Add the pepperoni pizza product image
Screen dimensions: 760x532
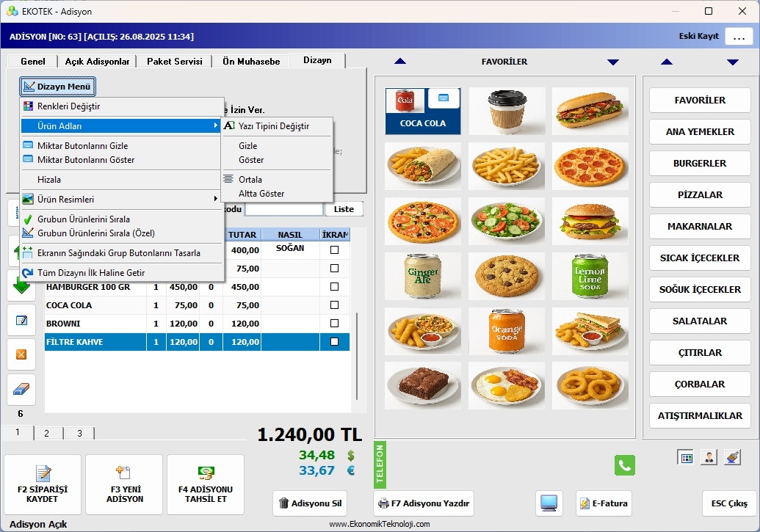[590, 166]
